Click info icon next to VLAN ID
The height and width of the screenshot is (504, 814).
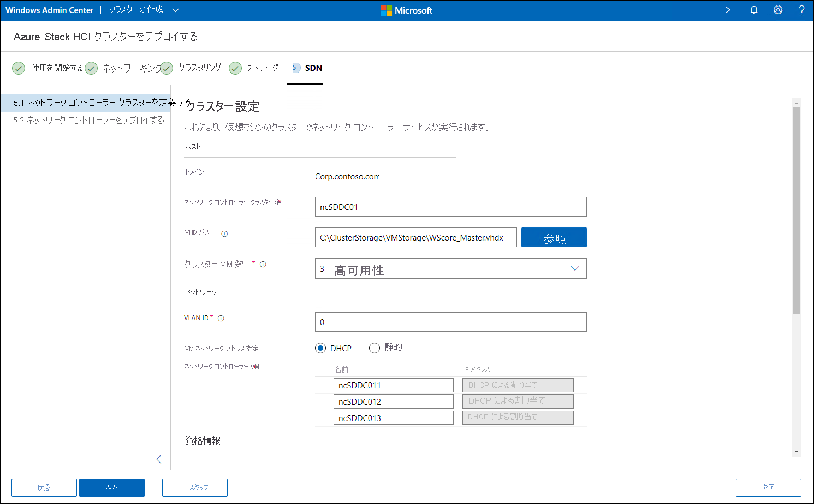[221, 319]
